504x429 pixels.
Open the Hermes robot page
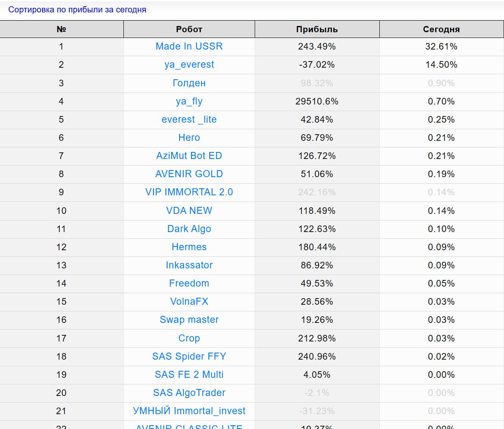pyautogui.click(x=189, y=247)
